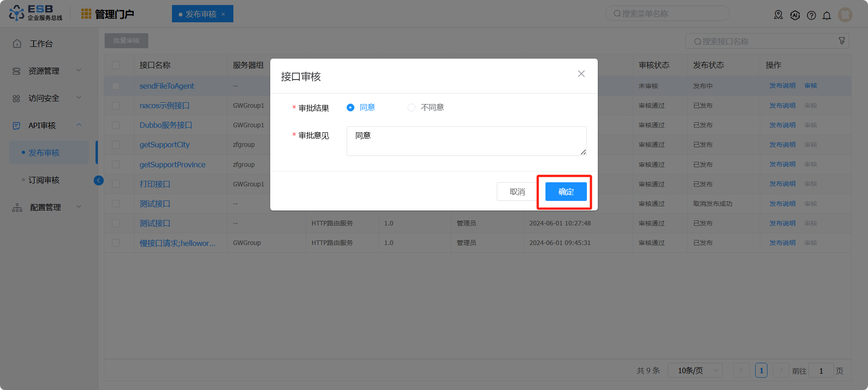868x390 pixels.
Task: Click the notification bell icon
Action: click(x=827, y=15)
